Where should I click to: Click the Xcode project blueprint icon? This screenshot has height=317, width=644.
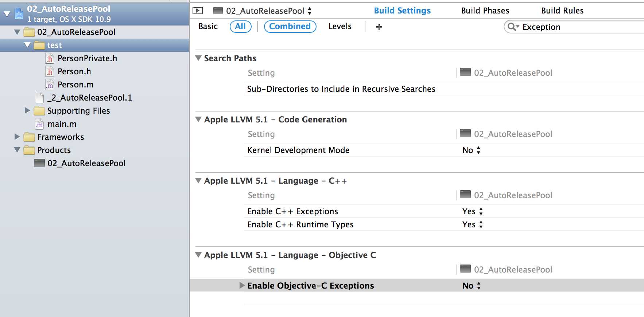(19, 14)
